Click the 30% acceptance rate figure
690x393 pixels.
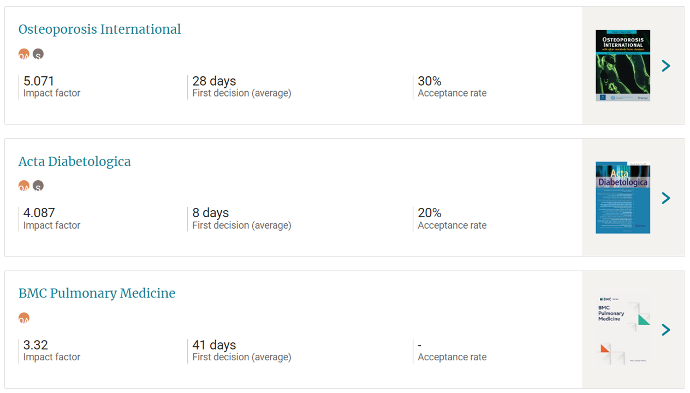point(429,81)
